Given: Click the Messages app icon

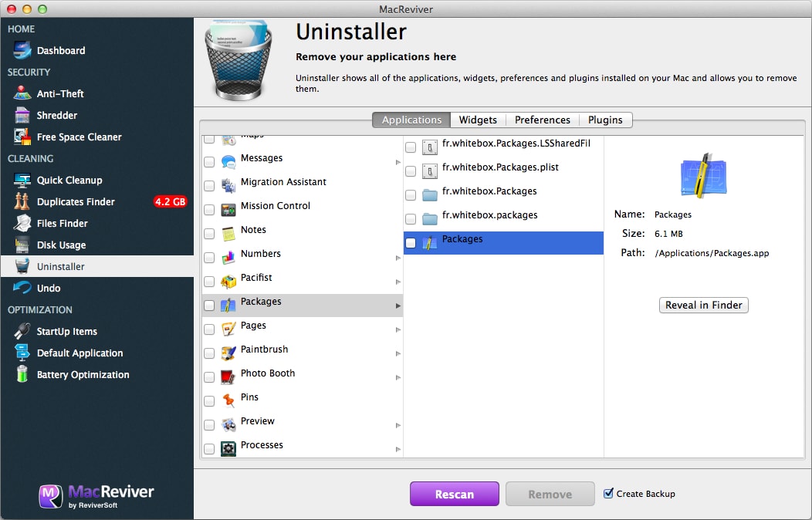Looking at the screenshot, I should click(228, 162).
